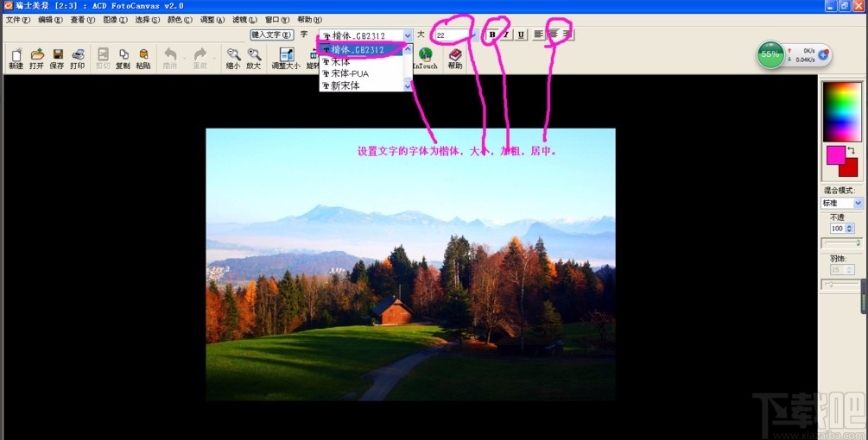868x440 pixels.
Task: Select 楷体_GB2312 in the font list
Action: [362, 50]
